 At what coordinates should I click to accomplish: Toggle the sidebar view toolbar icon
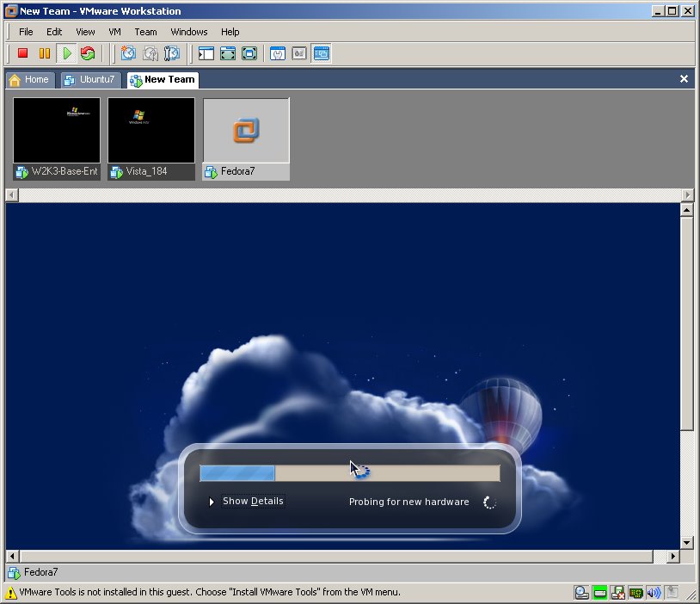click(x=206, y=53)
